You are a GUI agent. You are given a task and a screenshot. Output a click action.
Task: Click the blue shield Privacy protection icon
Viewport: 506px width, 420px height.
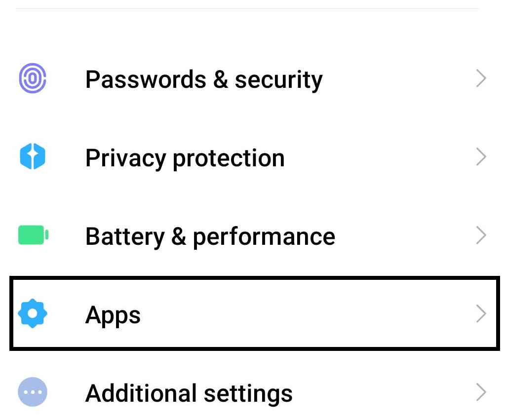(33, 158)
